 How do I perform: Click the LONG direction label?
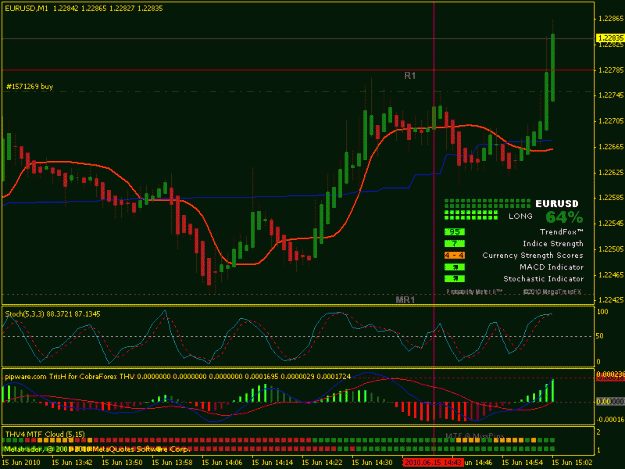pos(520,216)
